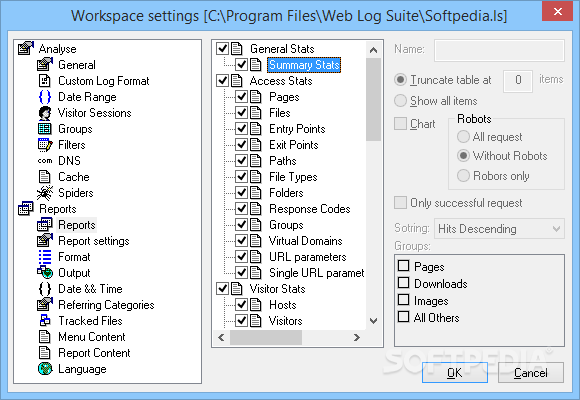Select the Without Robots option
The height and width of the screenshot is (400, 580).
[463, 156]
